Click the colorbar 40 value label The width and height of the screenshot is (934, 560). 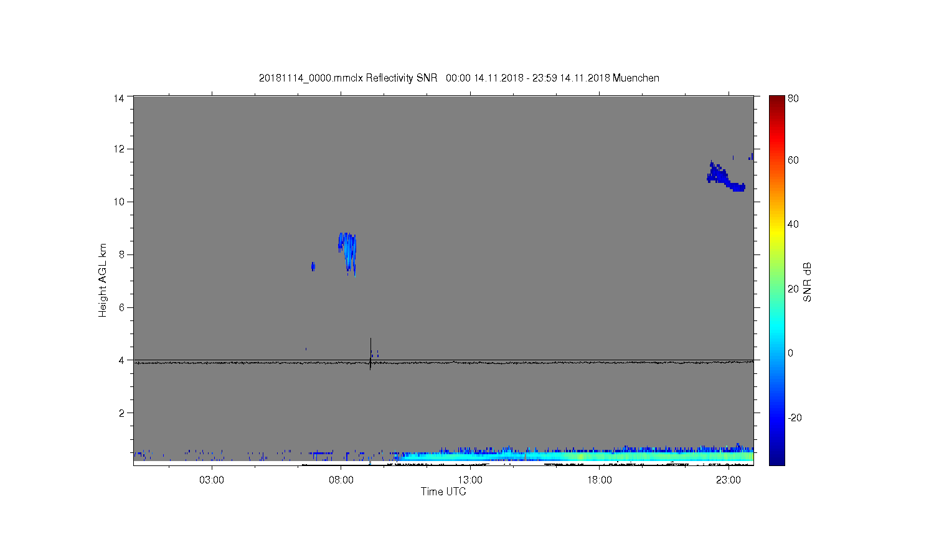[x=793, y=224]
